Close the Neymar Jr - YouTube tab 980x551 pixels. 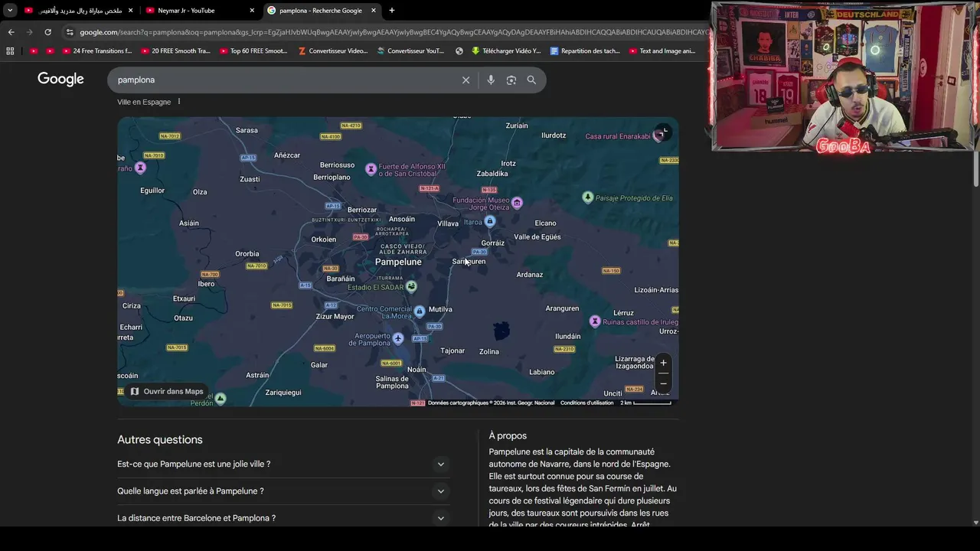point(252,11)
